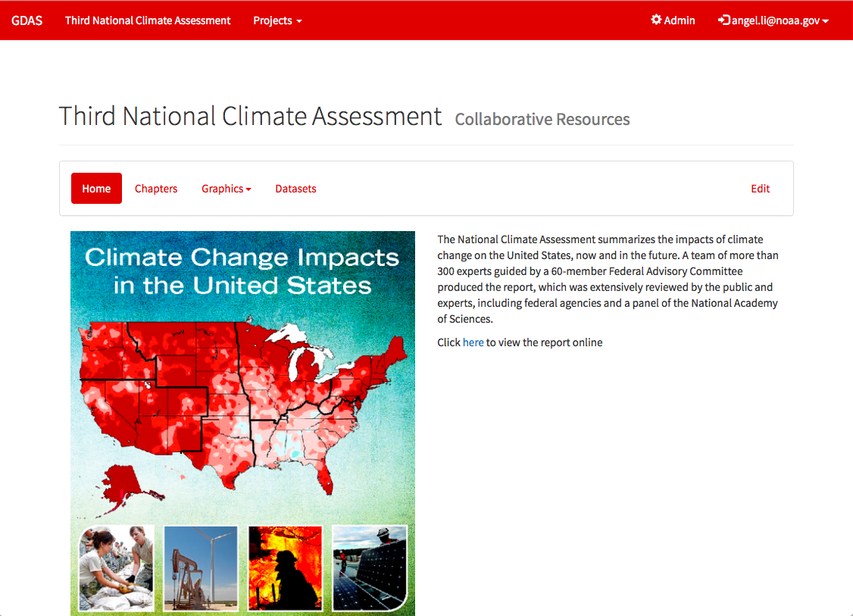Expand the Projects dropdown menu

click(277, 20)
